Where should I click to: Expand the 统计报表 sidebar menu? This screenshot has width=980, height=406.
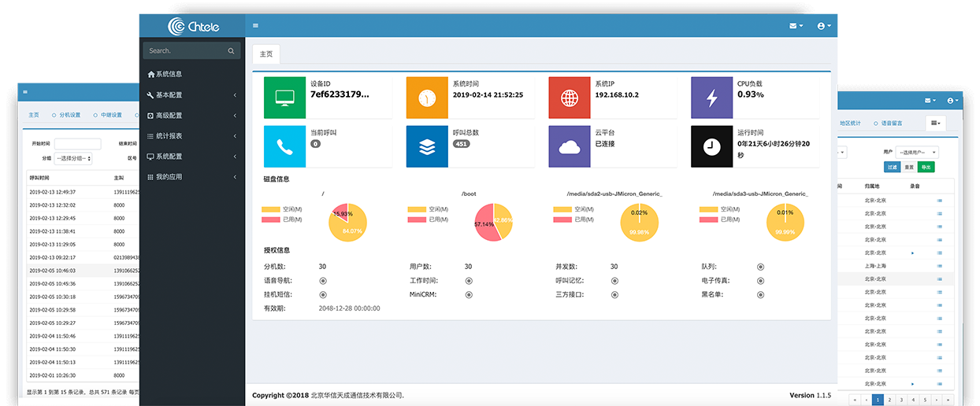(x=191, y=136)
